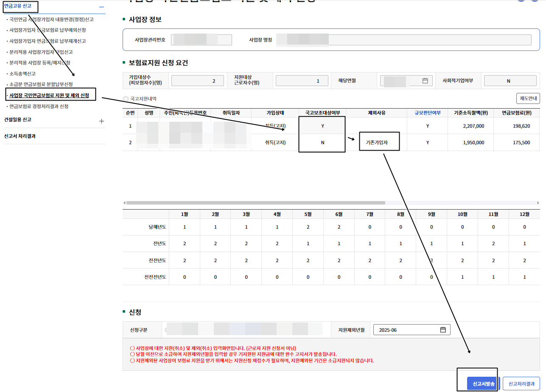Click the 순번 column header
The image size is (546, 392).
(130, 113)
